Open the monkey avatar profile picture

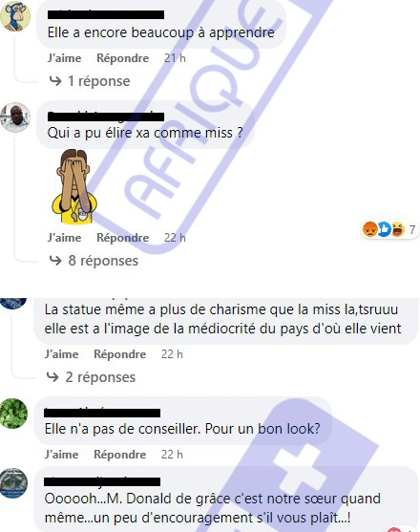click(x=15, y=15)
